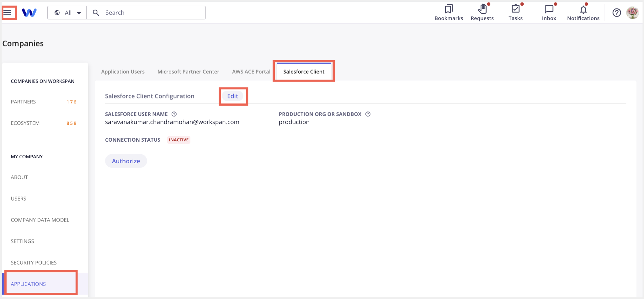
Task: Open Security Policies
Action: point(45,263)
